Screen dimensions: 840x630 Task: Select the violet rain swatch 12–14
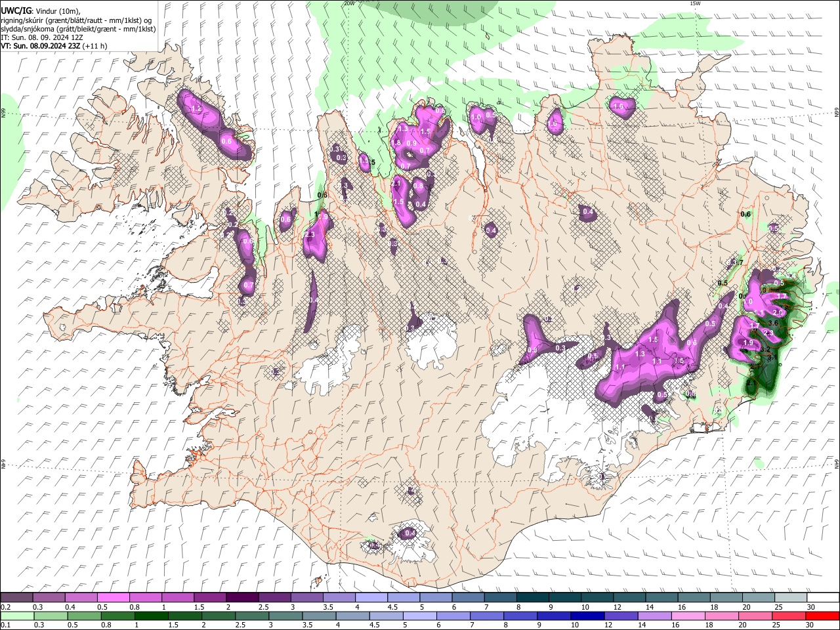[621, 616]
